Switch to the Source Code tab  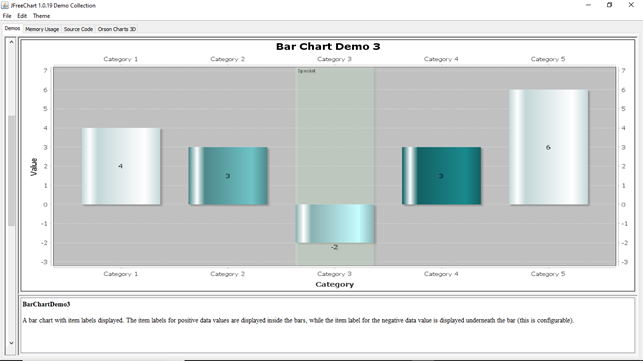(x=78, y=29)
